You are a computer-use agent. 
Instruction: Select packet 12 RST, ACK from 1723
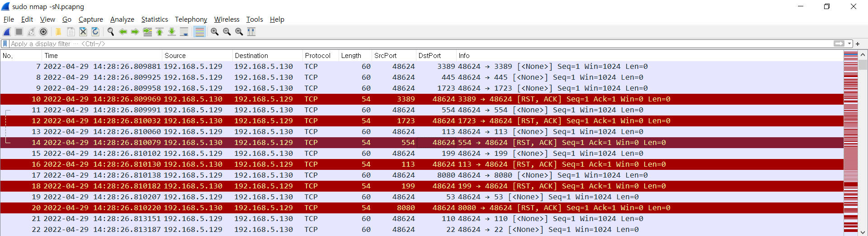click(x=422, y=121)
